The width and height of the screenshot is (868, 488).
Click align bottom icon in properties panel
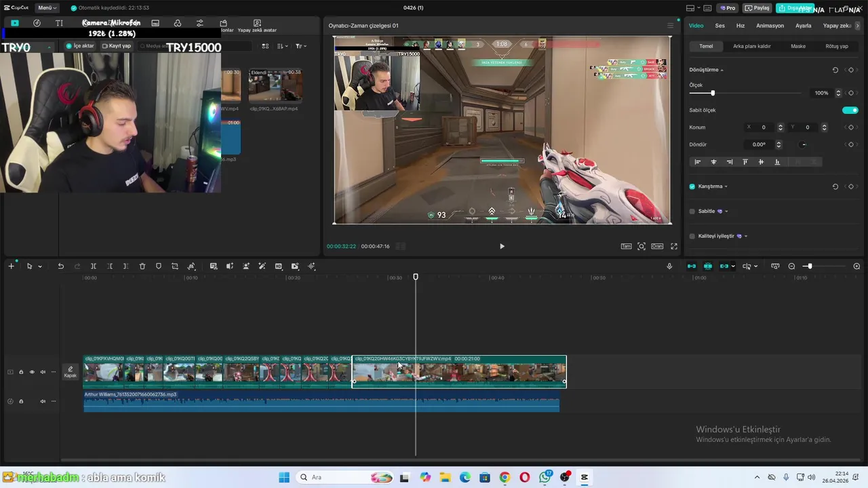(777, 162)
